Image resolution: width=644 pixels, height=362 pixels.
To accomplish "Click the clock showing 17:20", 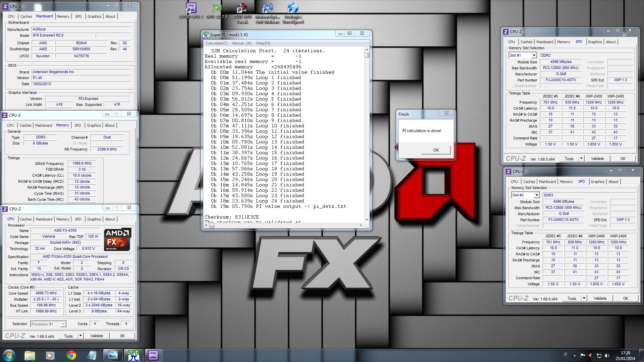I will point(625,353).
